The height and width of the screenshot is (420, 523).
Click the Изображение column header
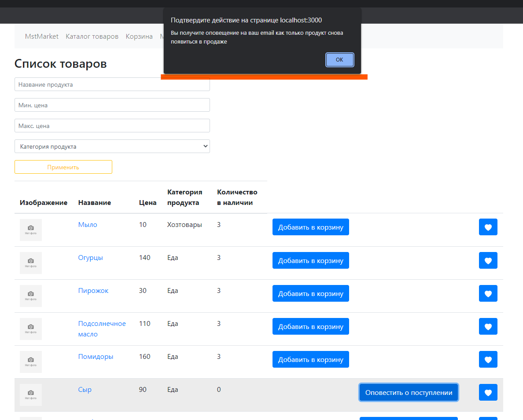(43, 203)
